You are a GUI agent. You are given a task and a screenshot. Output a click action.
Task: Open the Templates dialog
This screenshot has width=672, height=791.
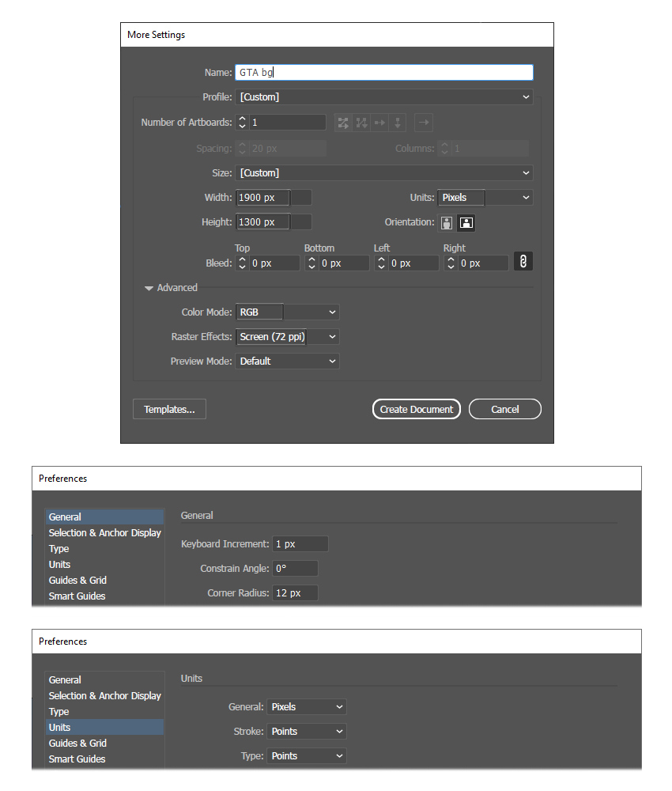pyautogui.click(x=169, y=409)
